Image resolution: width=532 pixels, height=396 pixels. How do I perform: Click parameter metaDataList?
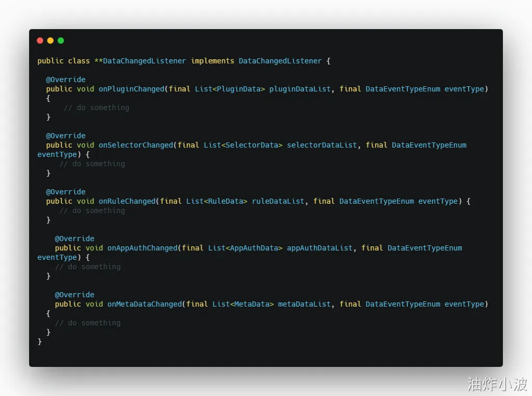point(304,304)
